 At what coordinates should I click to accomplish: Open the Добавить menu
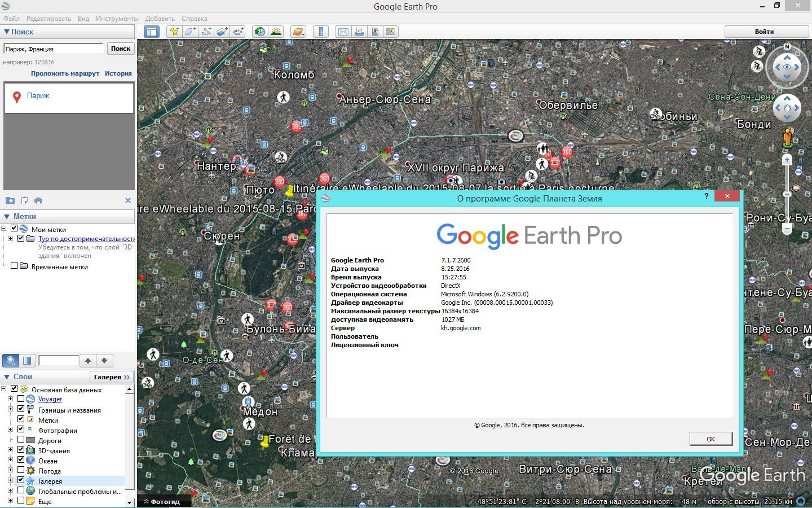point(160,19)
